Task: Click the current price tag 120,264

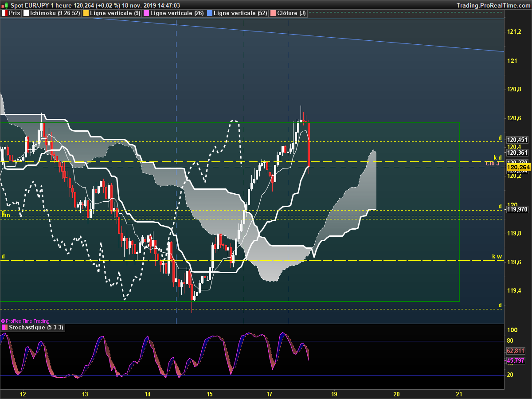Action: click(x=518, y=167)
